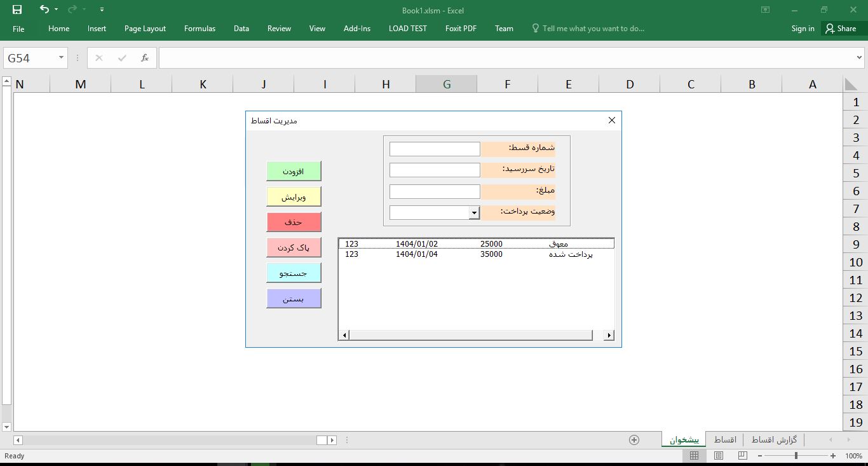
Task: Click the مبلغ input field
Action: point(435,191)
